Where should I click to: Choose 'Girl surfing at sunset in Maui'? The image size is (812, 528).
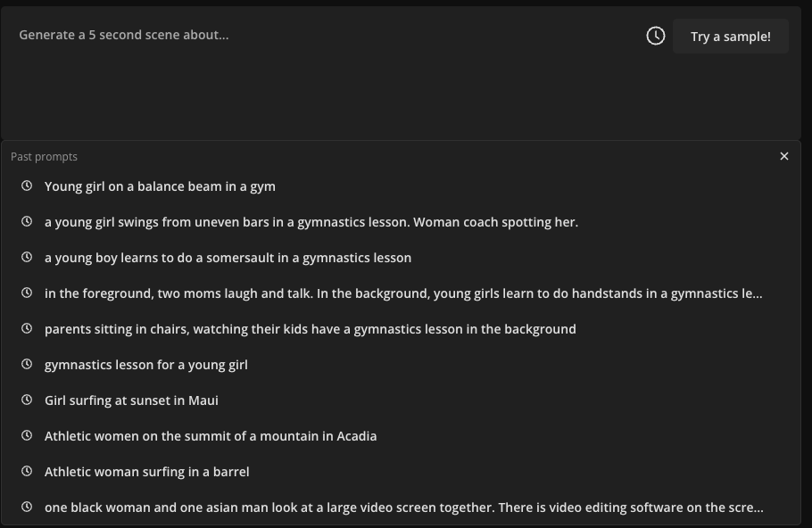131,400
